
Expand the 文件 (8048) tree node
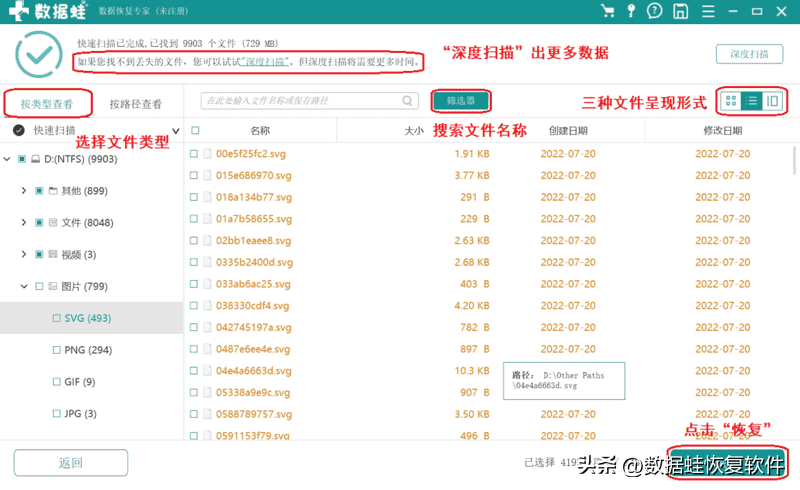tap(23, 223)
